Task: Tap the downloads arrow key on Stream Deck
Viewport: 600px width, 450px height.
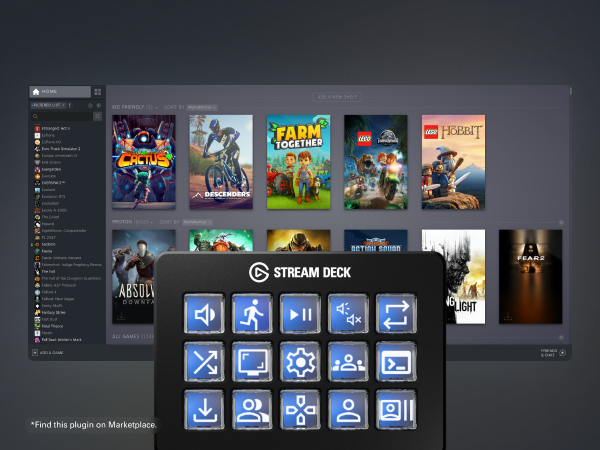Action: point(204,409)
